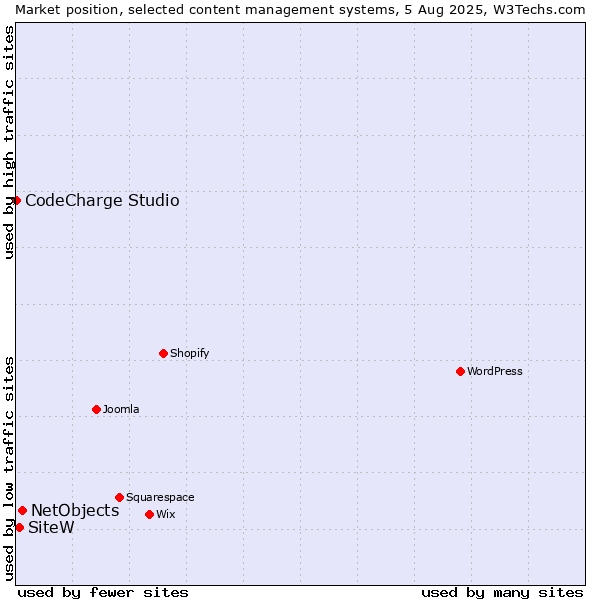Click the chart title mentioning W3Techs.com
The width and height of the screenshot is (600, 600).
300,10
